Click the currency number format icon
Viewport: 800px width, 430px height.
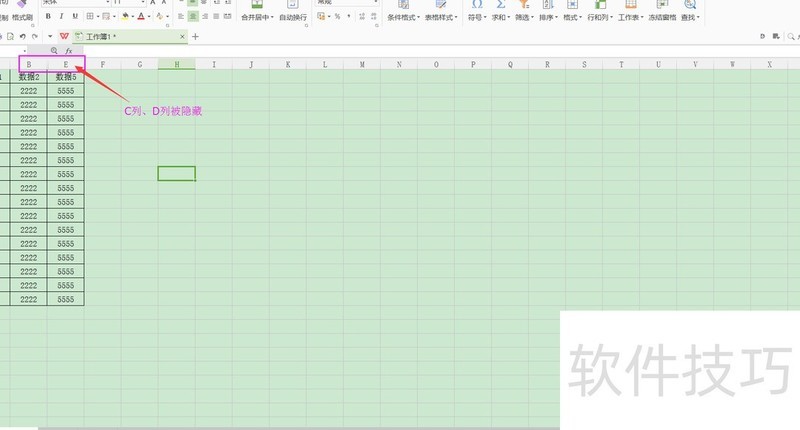[321, 16]
